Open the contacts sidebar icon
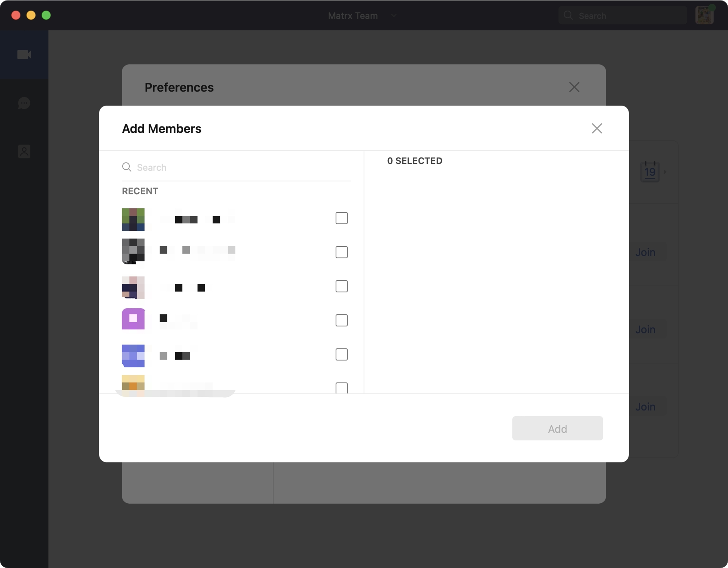This screenshot has width=728, height=568. pos(24,151)
